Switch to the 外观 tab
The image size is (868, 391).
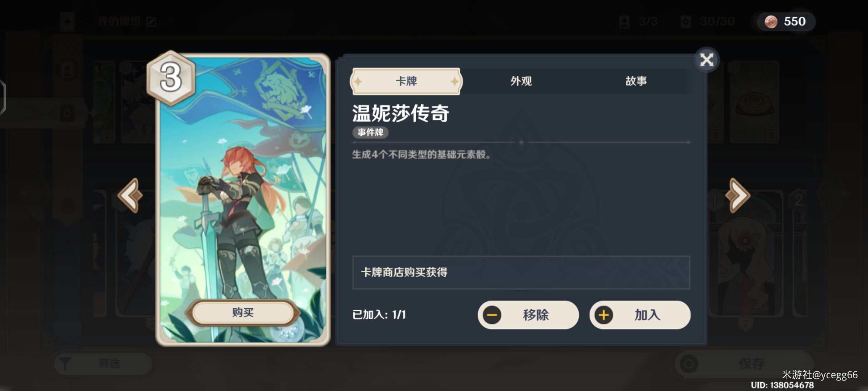point(521,81)
